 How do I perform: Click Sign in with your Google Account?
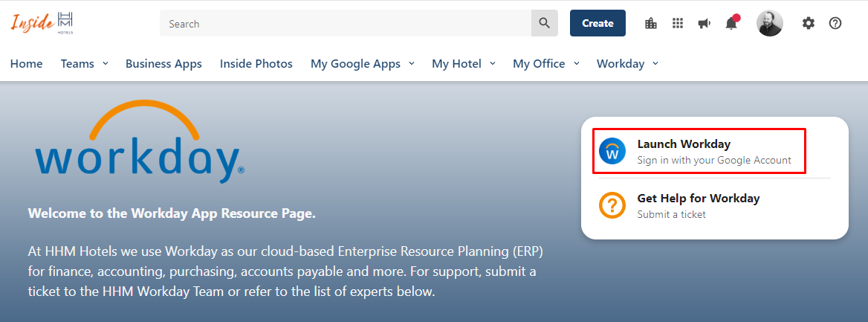pos(714,160)
